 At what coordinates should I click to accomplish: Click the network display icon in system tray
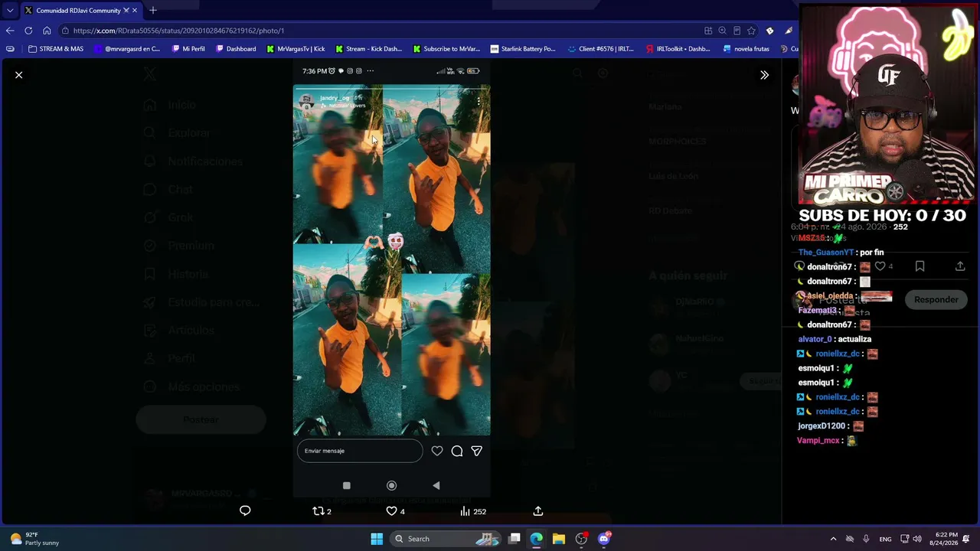904,539
